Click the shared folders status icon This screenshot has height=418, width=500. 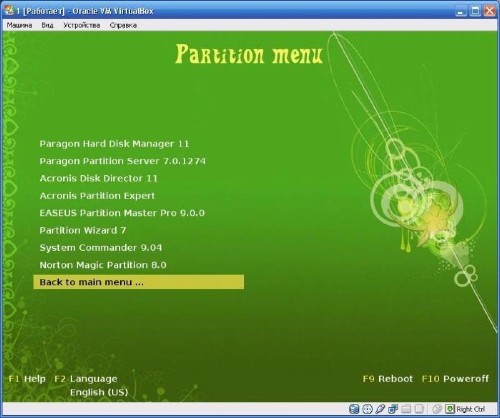[406, 409]
